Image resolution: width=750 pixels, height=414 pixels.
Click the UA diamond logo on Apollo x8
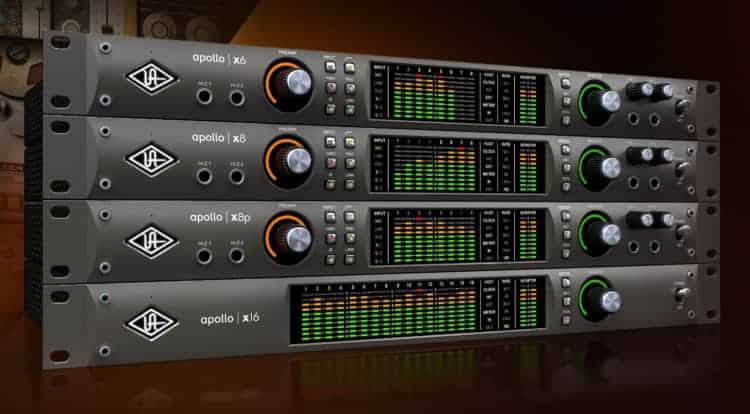point(152,160)
